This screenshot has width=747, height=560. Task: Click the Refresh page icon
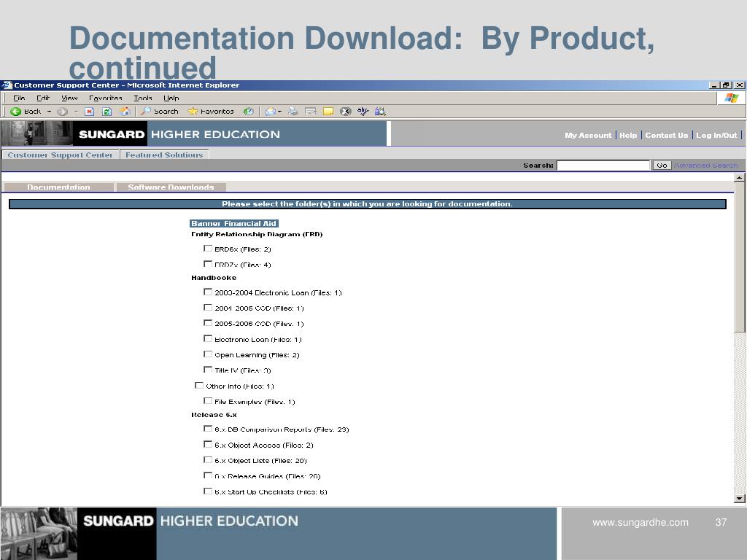[x=107, y=112]
